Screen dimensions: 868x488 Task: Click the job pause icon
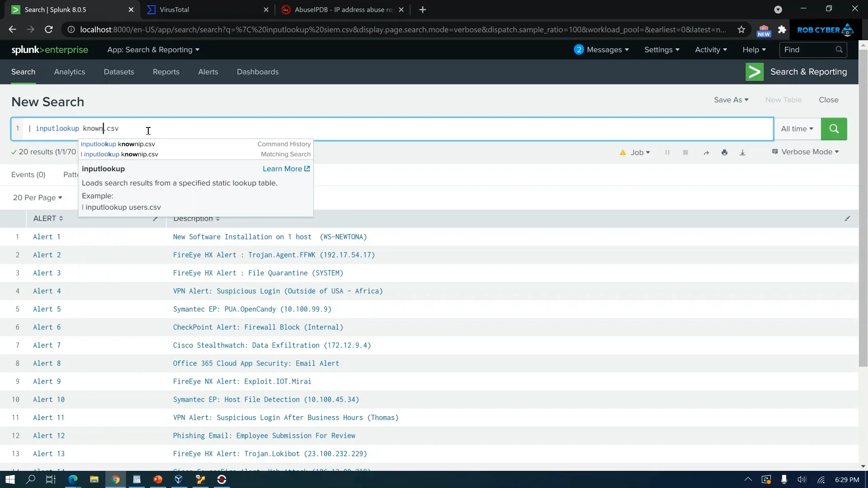click(667, 153)
